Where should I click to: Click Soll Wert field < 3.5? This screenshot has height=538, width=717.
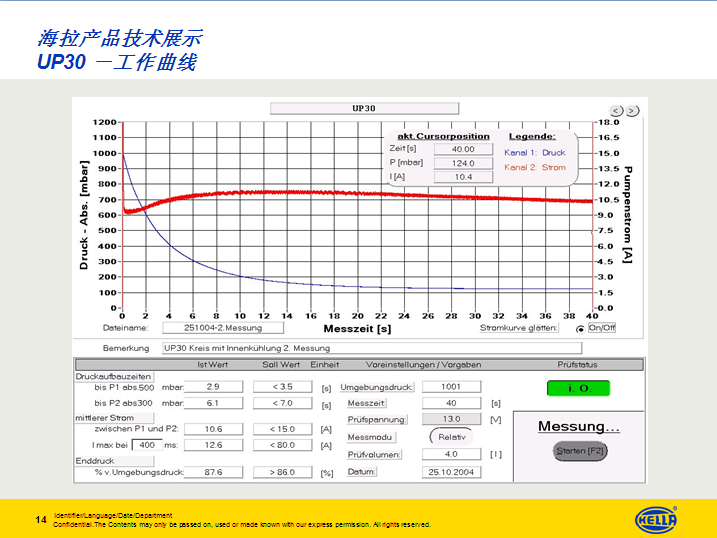coord(283,387)
